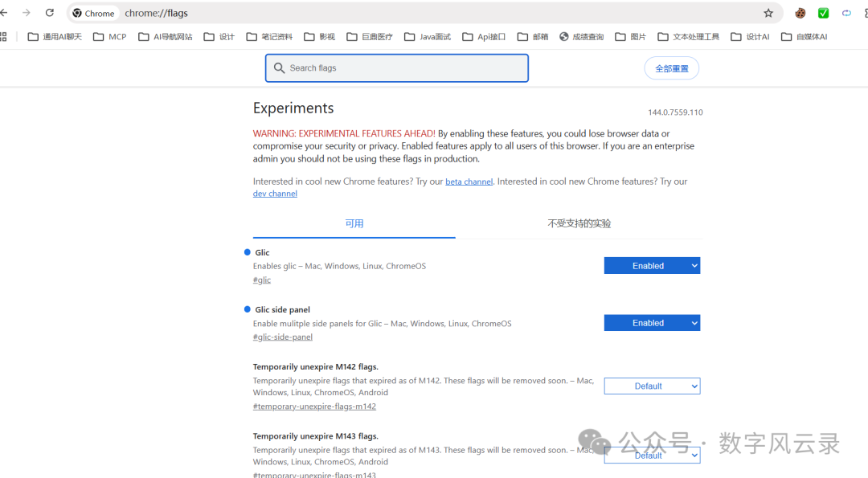Select the Temporarily unexpire M142 flags title

(316, 367)
